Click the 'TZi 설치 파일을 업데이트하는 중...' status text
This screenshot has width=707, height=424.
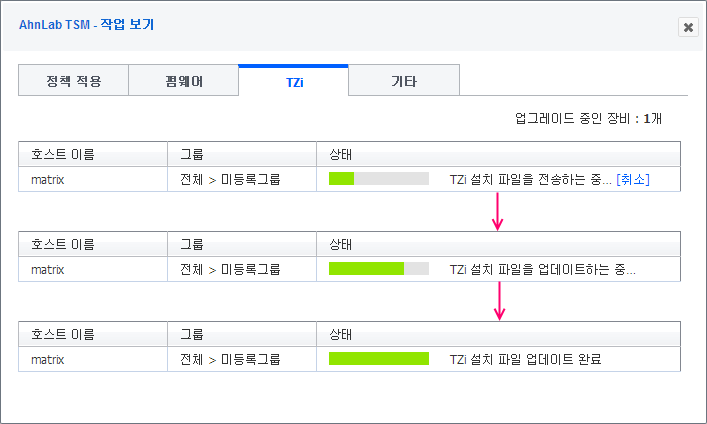(x=542, y=269)
